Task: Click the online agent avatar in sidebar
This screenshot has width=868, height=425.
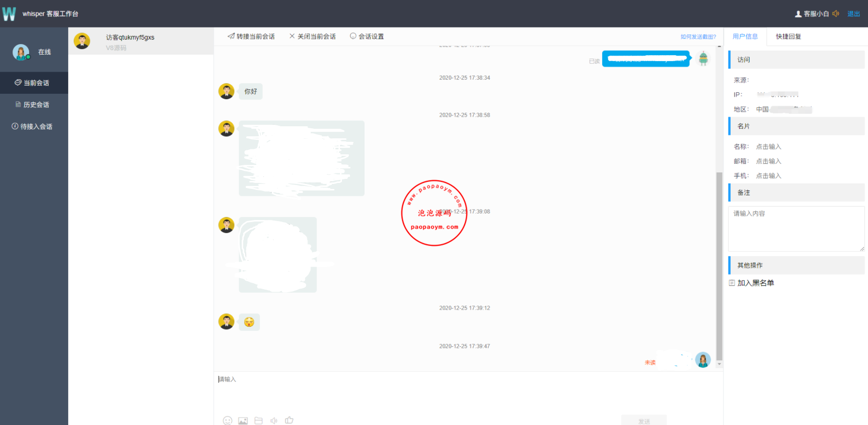Action: tap(21, 52)
